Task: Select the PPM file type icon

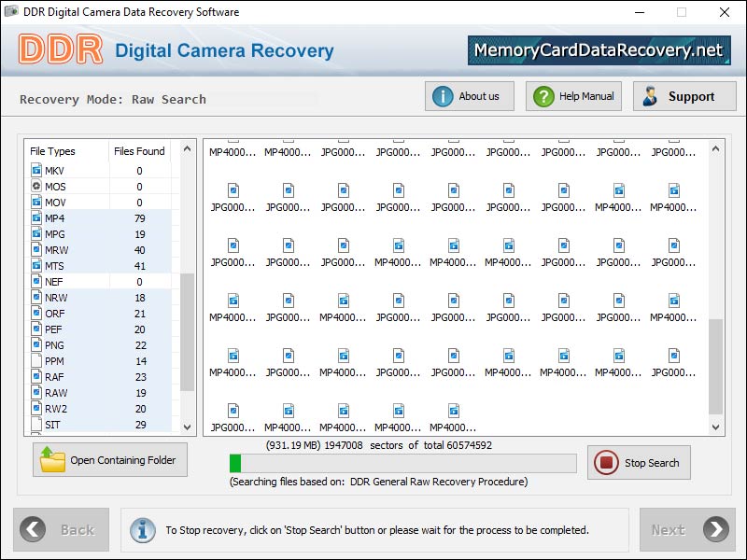Action: [x=36, y=361]
